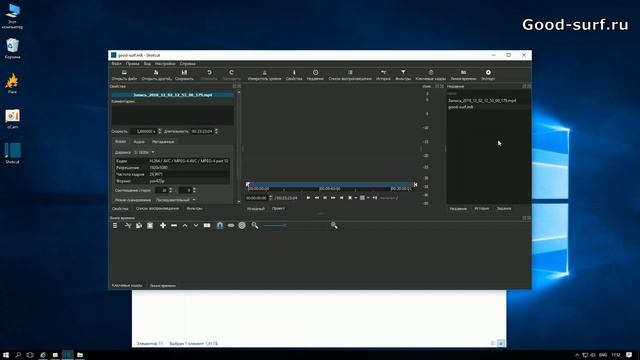The image size is (640, 360).
Task: Switch to the Метаданные properties tab
Action: [163, 142]
